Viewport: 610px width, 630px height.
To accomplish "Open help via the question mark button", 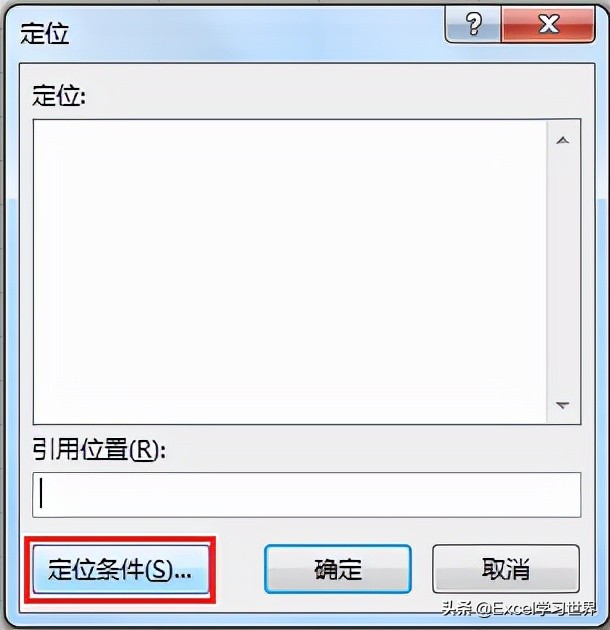I will [x=473, y=24].
